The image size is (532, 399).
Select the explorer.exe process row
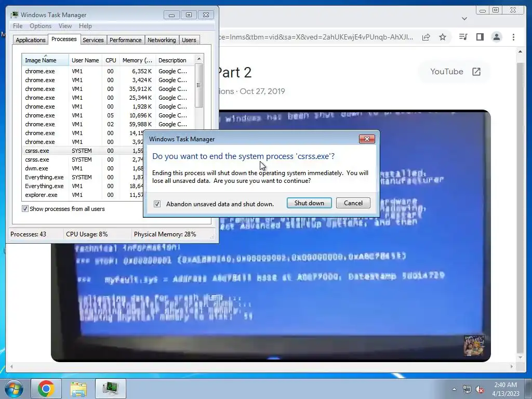[x=83, y=195]
